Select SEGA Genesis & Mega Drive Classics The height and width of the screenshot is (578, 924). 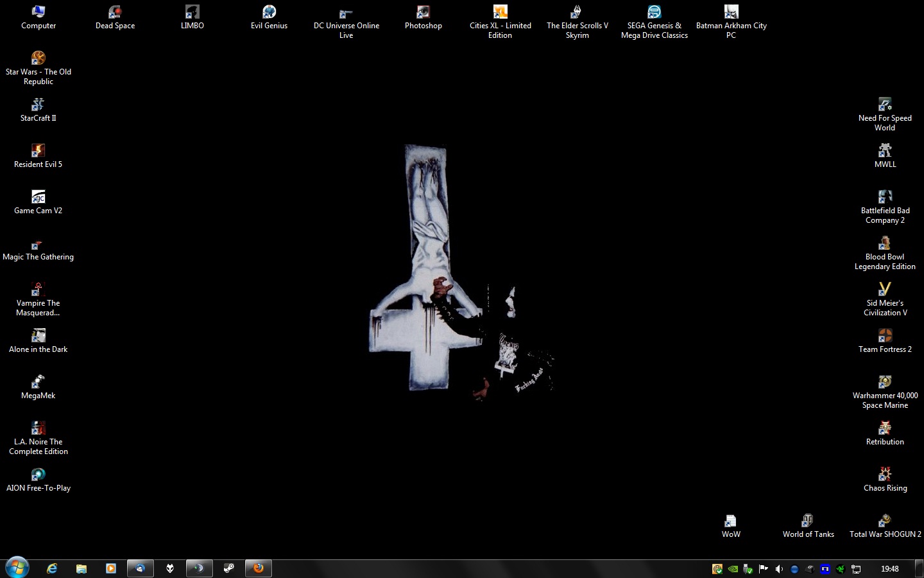tap(654, 22)
